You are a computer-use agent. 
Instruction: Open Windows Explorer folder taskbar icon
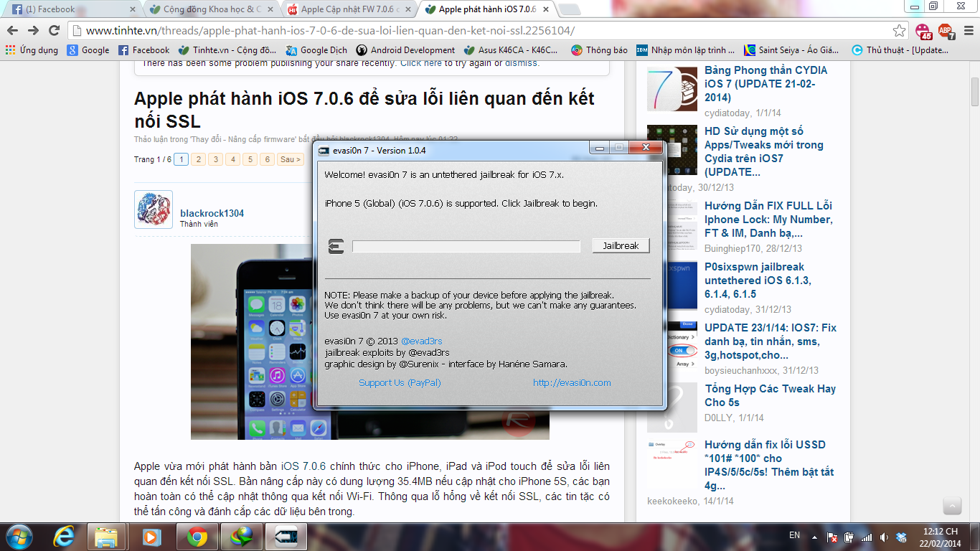[107, 537]
